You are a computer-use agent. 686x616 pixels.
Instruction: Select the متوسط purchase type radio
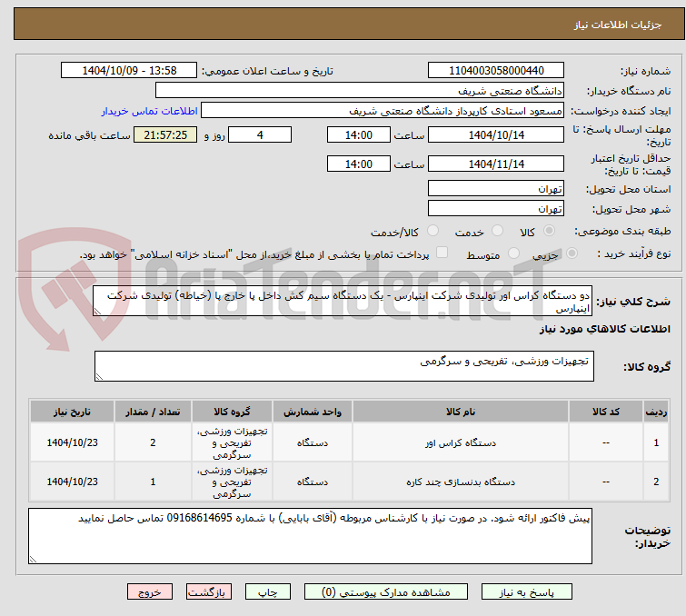pyautogui.click(x=513, y=253)
